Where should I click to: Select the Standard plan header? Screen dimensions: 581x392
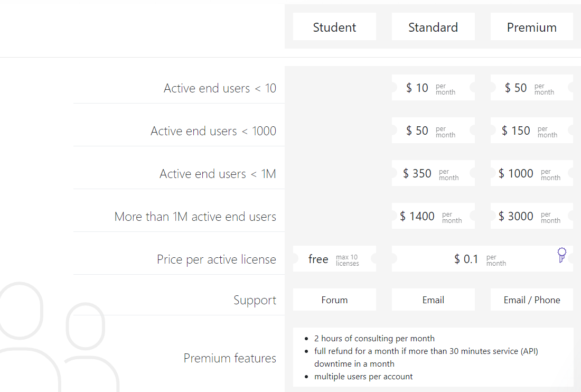[433, 26]
